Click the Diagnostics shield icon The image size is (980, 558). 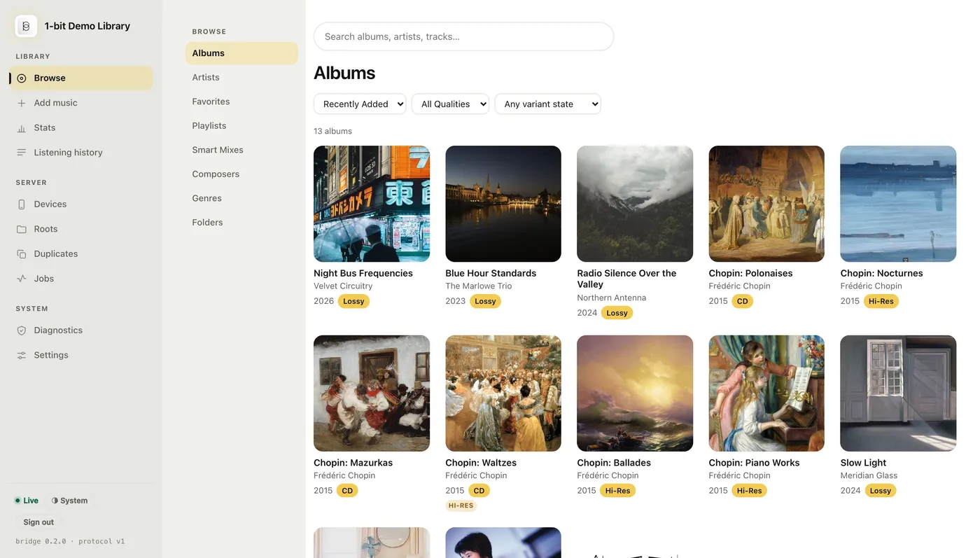(22, 330)
